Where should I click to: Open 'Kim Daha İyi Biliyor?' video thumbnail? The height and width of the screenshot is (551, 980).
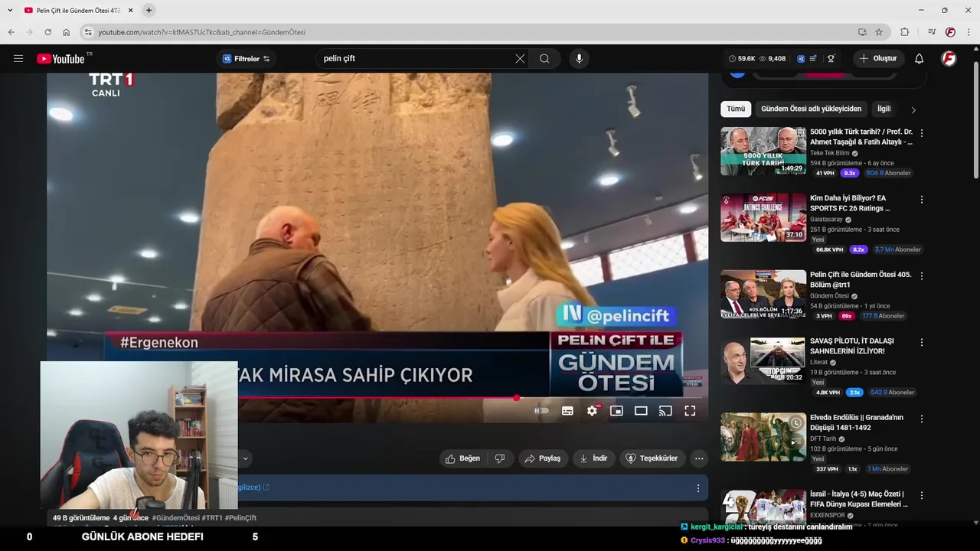pyautogui.click(x=763, y=217)
